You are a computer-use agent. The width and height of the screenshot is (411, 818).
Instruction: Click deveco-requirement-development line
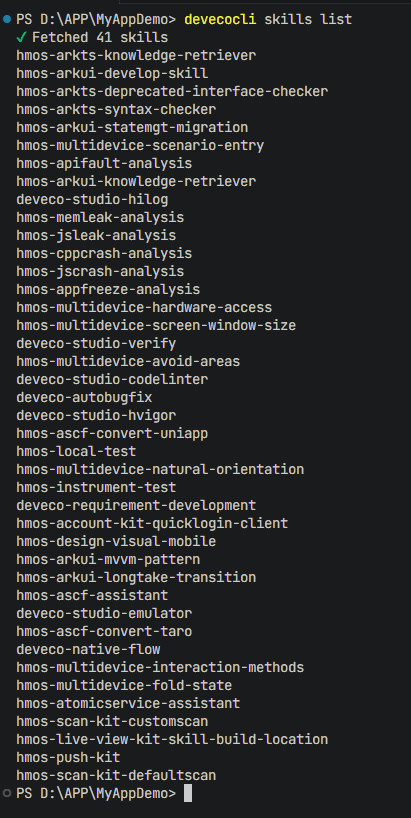pos(136,506)
